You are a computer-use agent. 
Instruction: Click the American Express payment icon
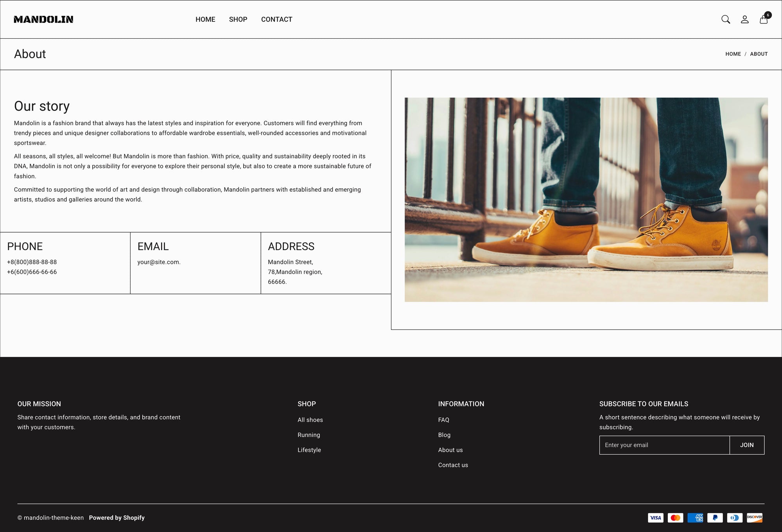pos(695,518)
